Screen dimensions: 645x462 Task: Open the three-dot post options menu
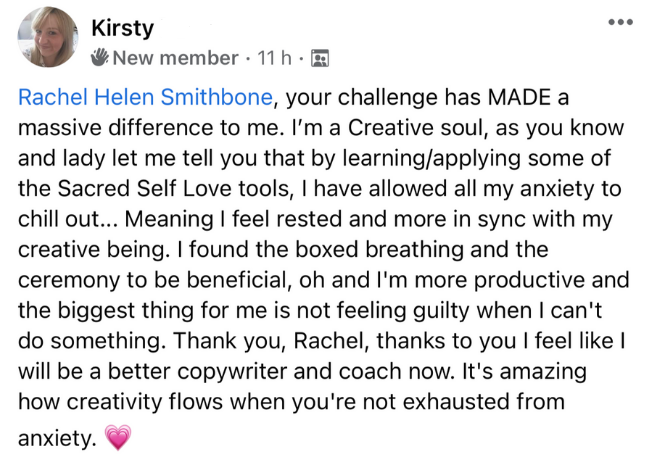click(x=619, y=21)
